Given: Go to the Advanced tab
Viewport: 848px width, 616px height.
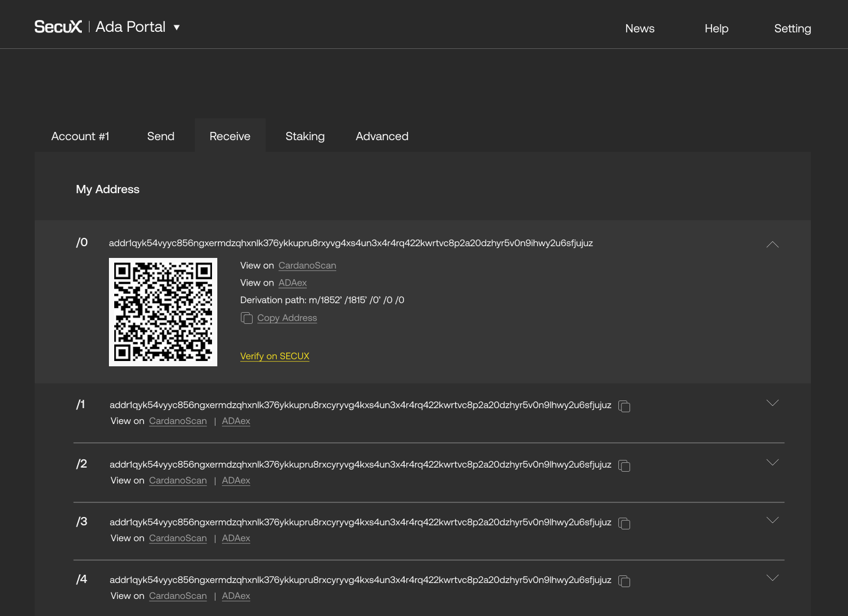Looking at the screenshot, I should click(x=382, y=136).
